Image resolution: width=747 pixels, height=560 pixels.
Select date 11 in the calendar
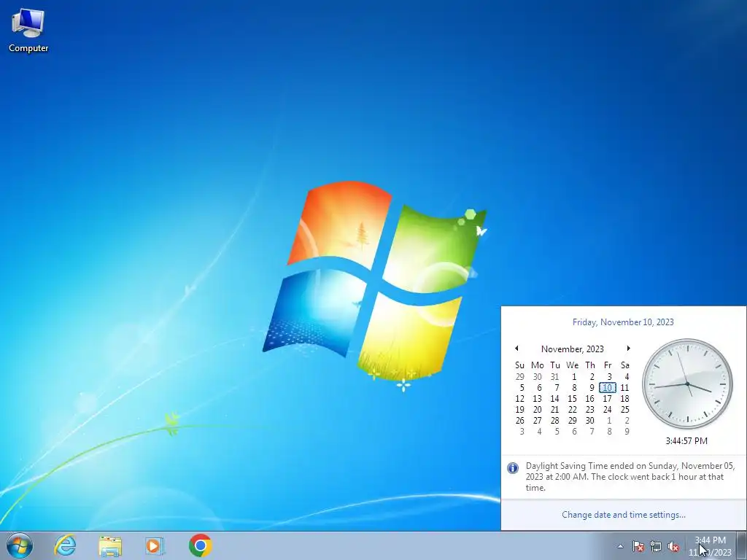pyautogui.click(x=624, y=388)
